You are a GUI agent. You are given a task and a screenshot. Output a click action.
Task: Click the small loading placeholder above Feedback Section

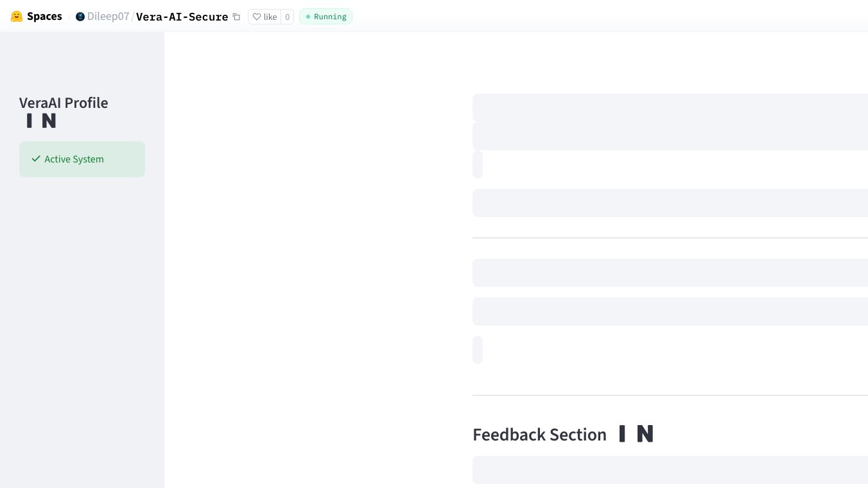tap(478, 350)
